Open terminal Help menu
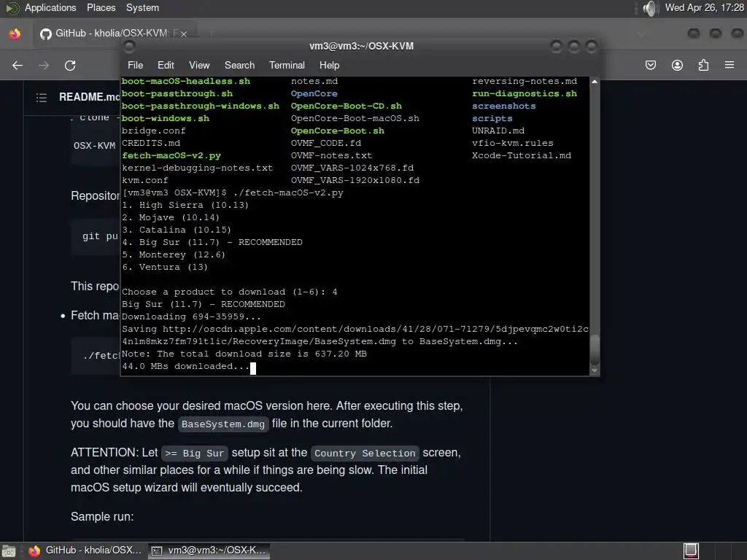The width and height of the screenshot is (747, 560). (x=329, y=65)
